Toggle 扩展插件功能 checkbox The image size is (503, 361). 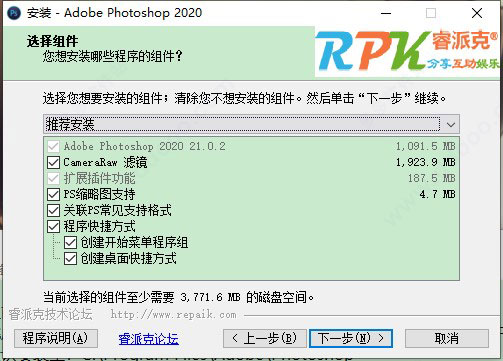pos(53,178)
